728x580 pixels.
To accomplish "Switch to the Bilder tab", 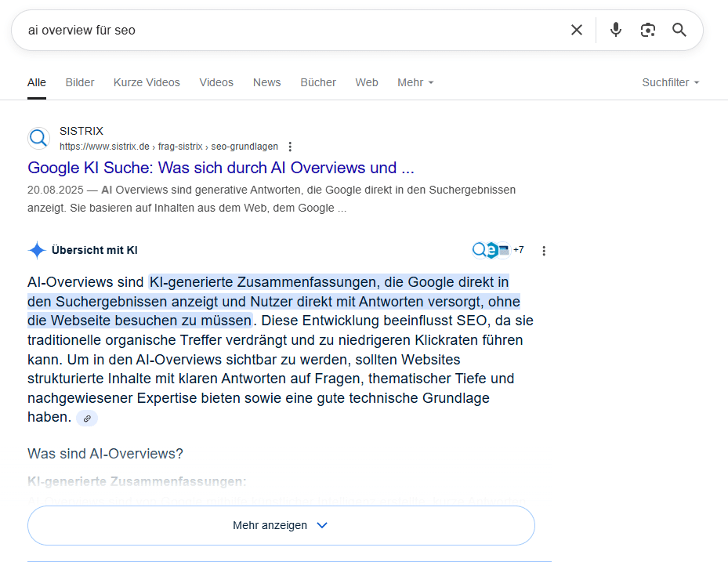I will tap(80, 82).
